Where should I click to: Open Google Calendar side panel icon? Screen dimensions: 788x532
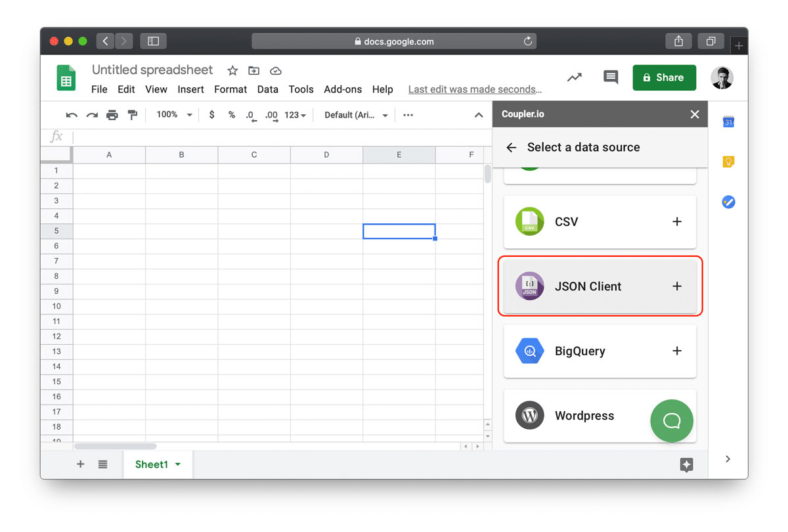[x=728, y=122]
